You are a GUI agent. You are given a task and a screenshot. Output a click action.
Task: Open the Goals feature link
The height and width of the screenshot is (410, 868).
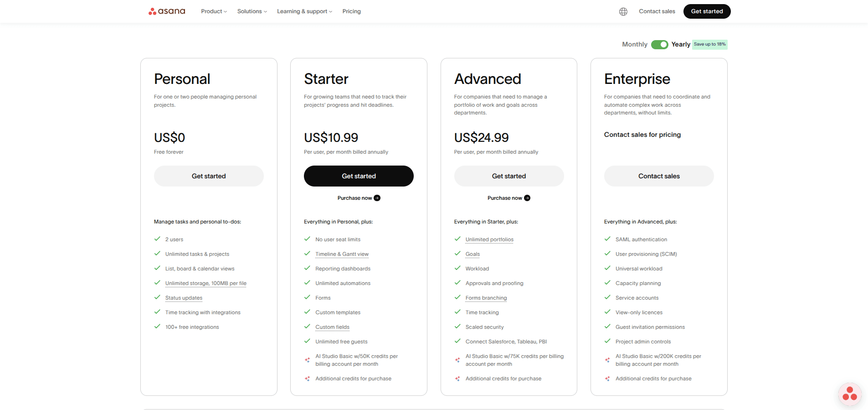tap(473, 254)
